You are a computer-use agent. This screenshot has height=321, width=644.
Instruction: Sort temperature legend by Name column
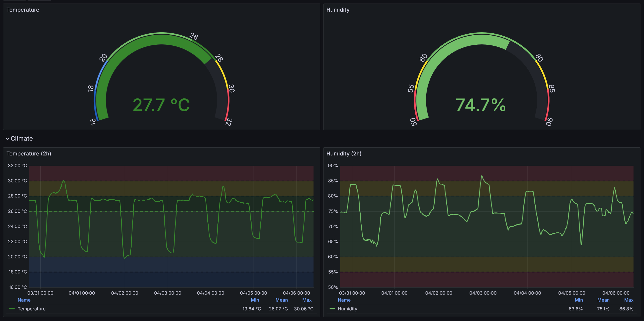24,300
